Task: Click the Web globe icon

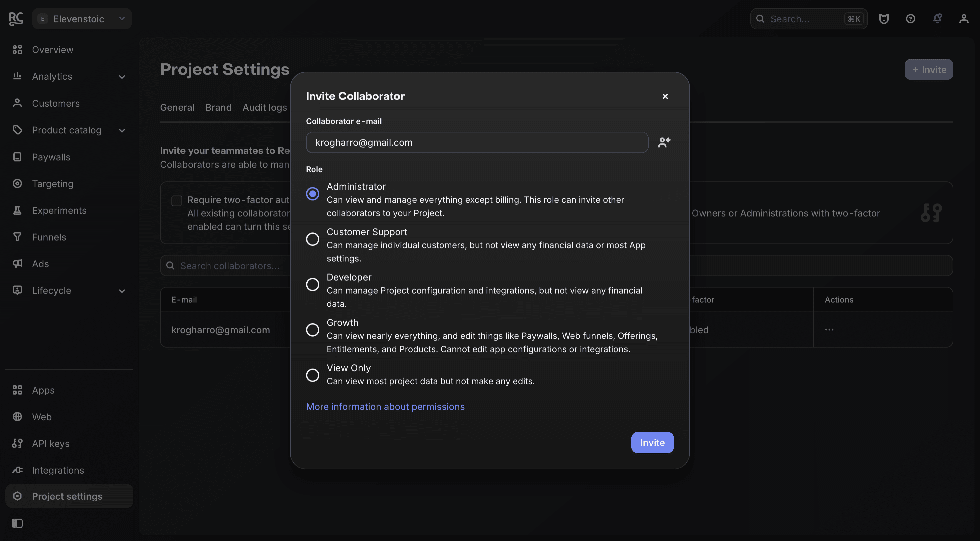Action: [x=17, y=417]
